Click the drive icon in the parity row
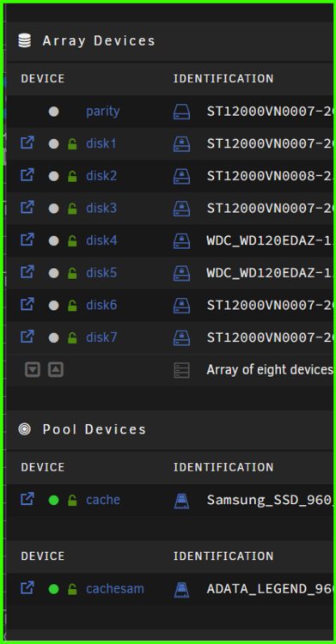336x644 pixels. tap(181, 112)
